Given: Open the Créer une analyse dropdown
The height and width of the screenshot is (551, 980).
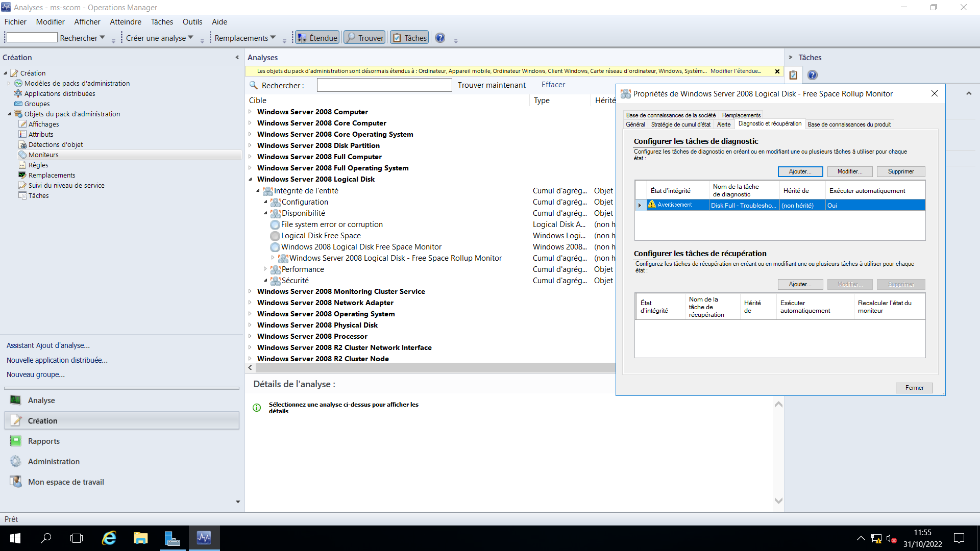Looking at the screenshot, I should coord(159,37).
